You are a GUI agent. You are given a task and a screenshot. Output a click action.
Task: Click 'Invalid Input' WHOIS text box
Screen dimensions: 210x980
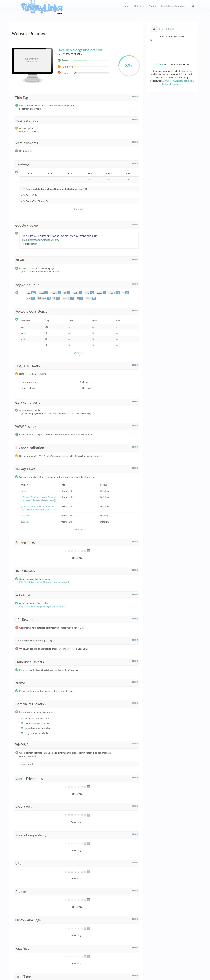coord(79,764)
